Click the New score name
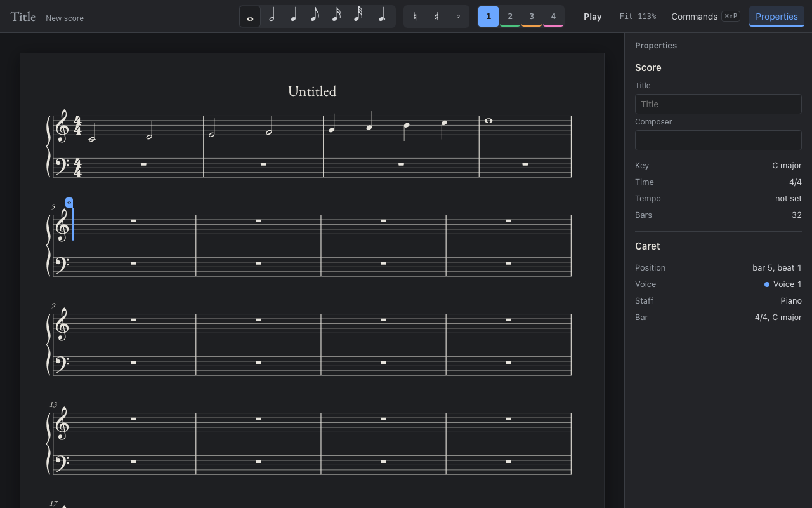Screen dimensions: 812x508 [x=65, y=18]
